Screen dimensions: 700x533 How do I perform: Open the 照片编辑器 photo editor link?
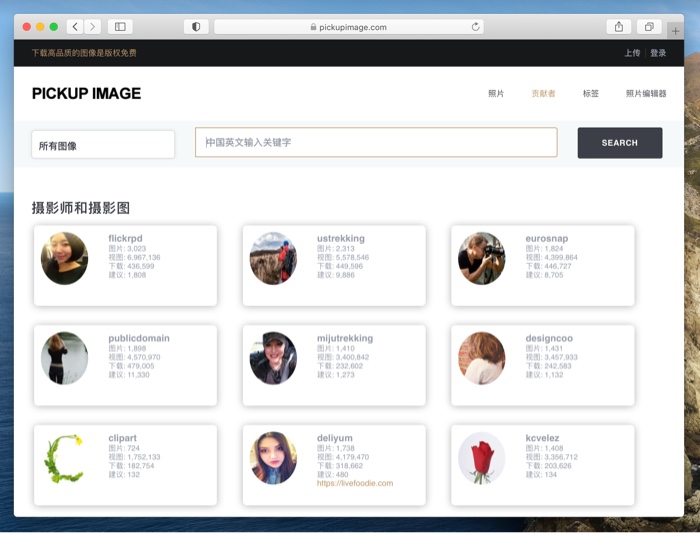pyautogui.click(x=646, y=93)
